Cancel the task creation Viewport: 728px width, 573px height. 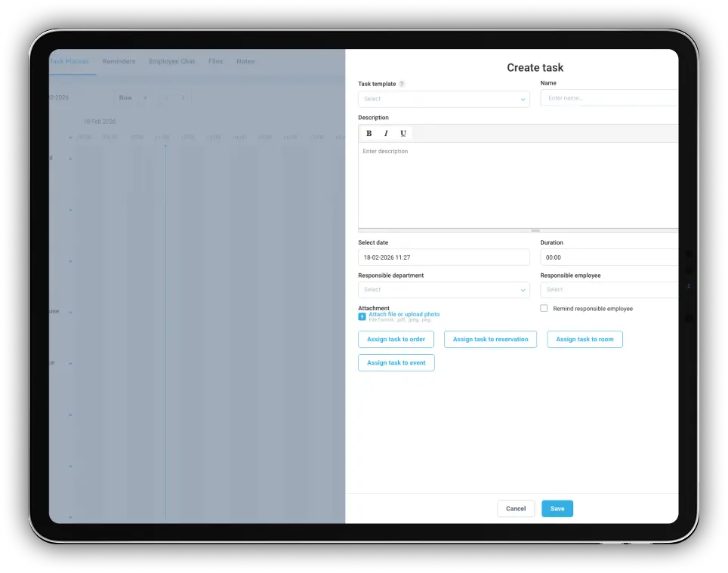tap(516, 509)
